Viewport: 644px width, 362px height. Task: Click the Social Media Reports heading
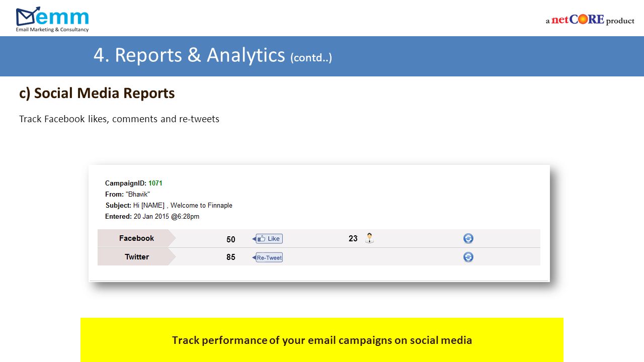pyautogui.click(x=97, y=93)
